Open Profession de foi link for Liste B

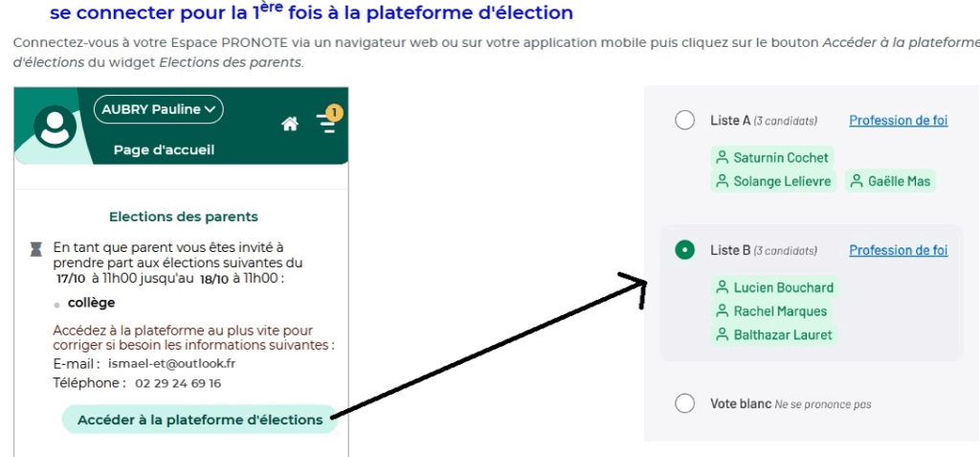point(898,250)
